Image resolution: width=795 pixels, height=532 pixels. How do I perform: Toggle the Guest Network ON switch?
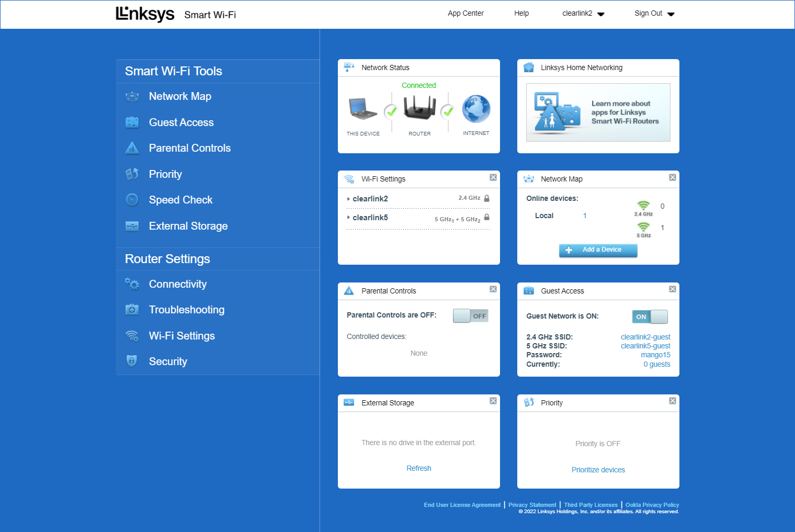coord(650,316)
